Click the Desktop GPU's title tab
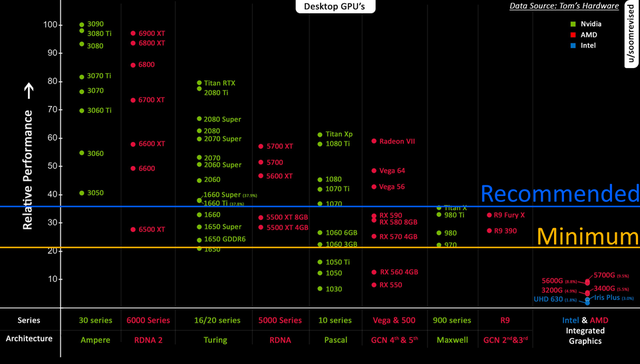The height and width of the screenshot is (364, 640). [334, 7]
